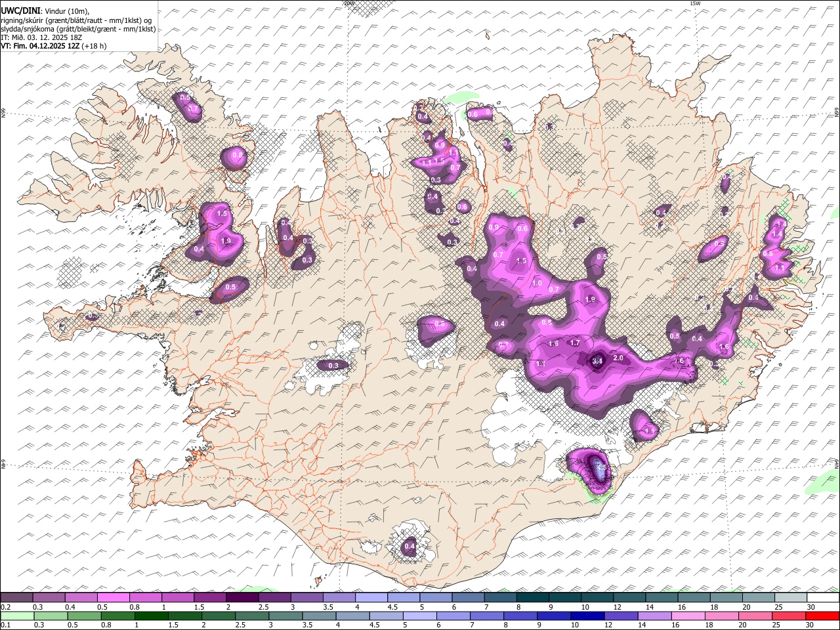Image resolution: width=840 pixels, height=630 pixels.
Task: Click the darkest purple 2 swatch in upper scale
Action: tap(242, 597)
